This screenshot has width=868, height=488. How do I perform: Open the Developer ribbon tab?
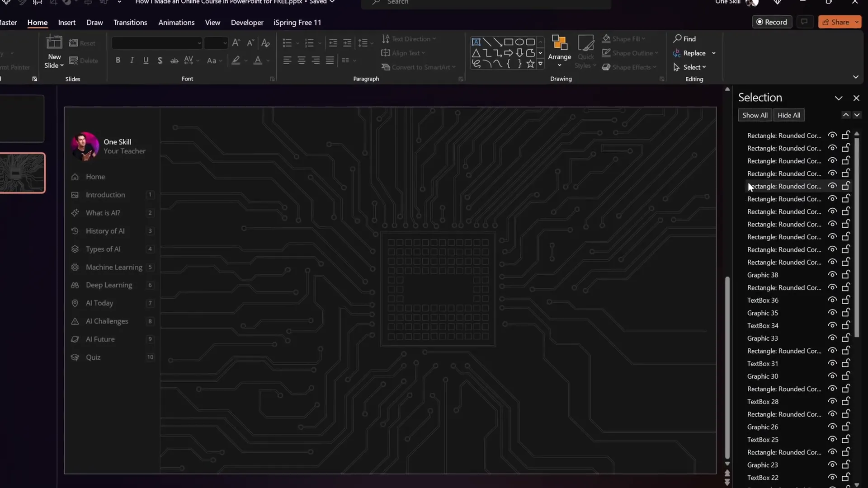[247, 22]
